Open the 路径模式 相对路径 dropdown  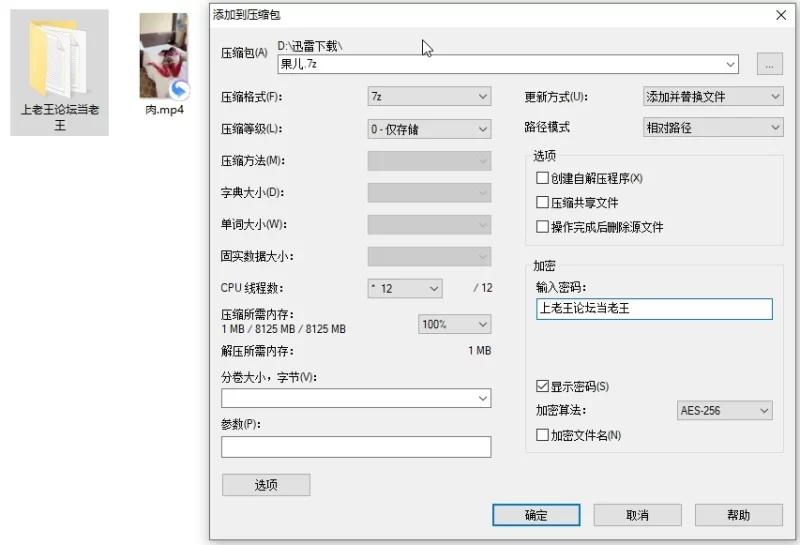713,127
